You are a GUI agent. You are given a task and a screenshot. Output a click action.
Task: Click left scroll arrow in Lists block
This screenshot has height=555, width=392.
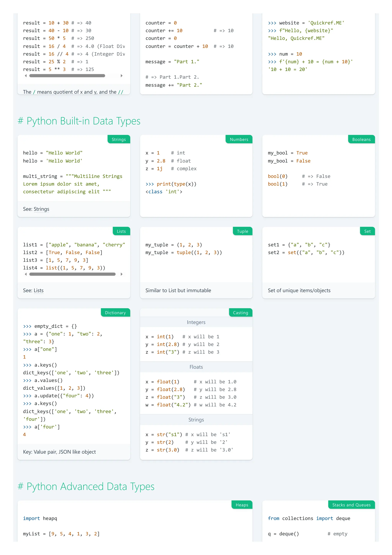pos(26,274)
